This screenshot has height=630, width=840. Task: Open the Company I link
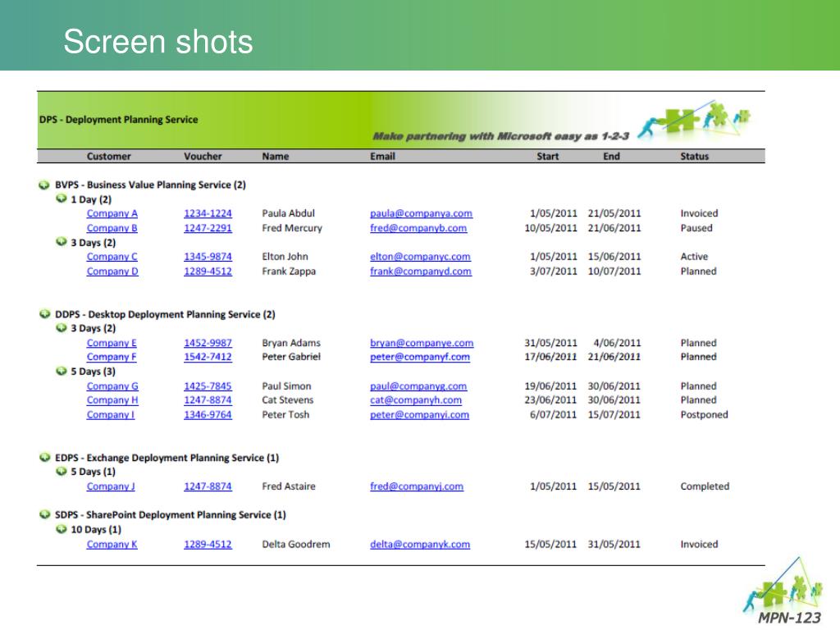111,414
